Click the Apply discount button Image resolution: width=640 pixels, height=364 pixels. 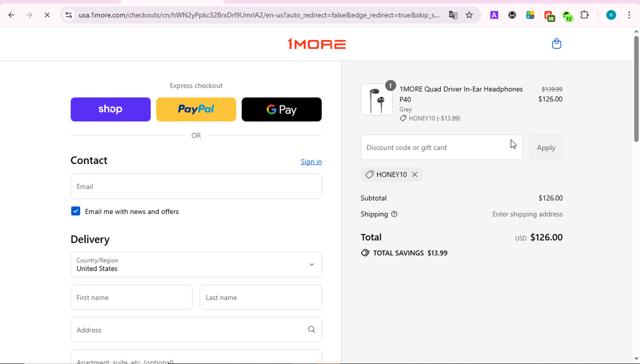pyautogui.click(x=546, y=147)
